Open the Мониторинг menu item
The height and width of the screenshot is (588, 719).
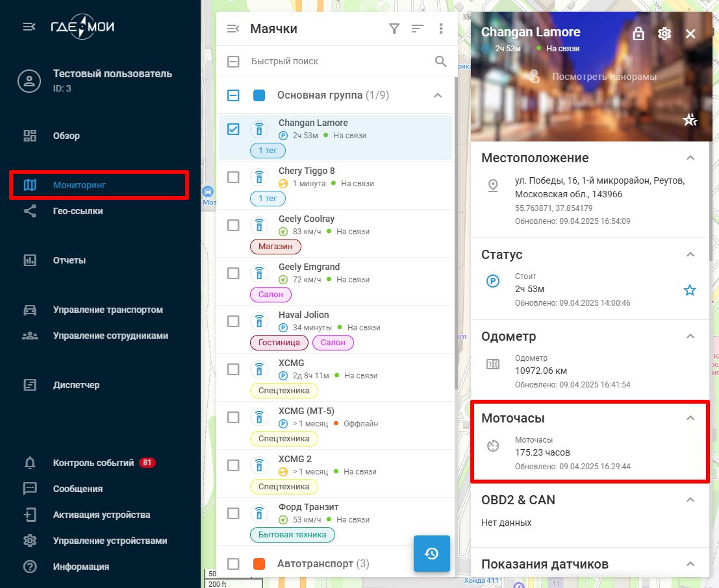point(78,185)
